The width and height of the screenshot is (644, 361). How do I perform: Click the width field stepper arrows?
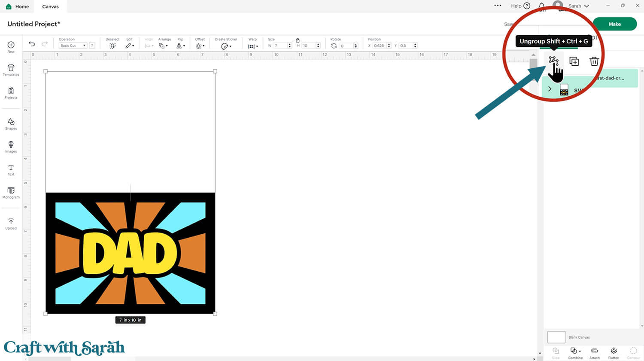click(x=290, y=46)
